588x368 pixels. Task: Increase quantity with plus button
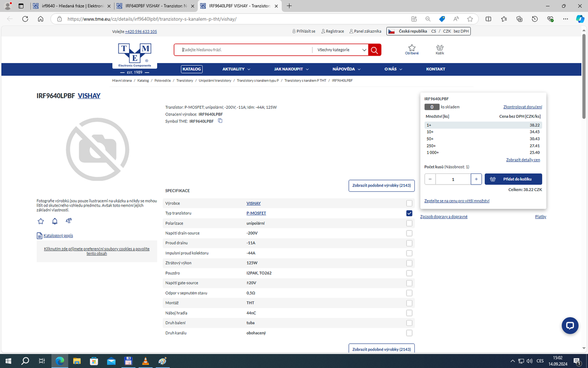pos(476,179)
